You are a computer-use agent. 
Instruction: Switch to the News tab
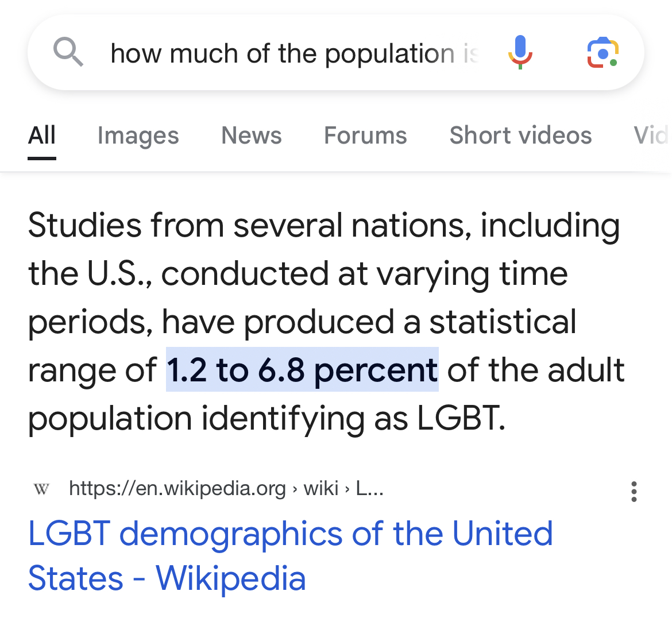(252, 136)
